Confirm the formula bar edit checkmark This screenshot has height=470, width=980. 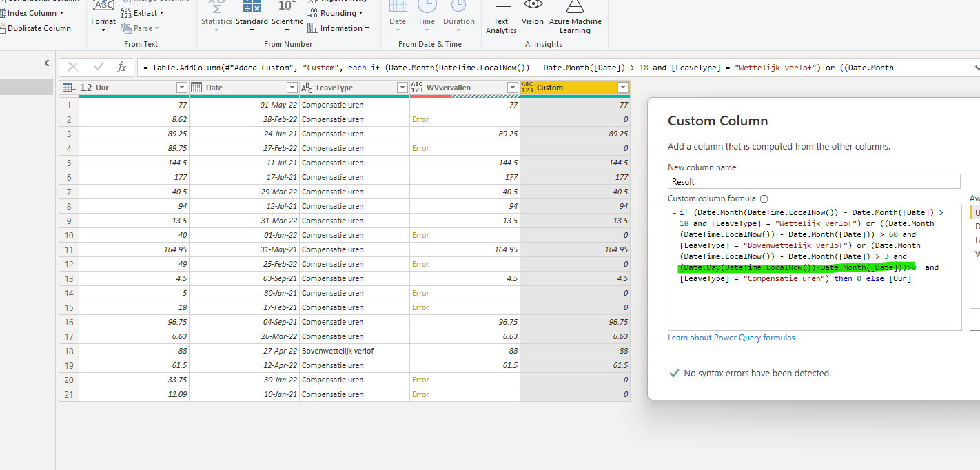coord(99,67)
